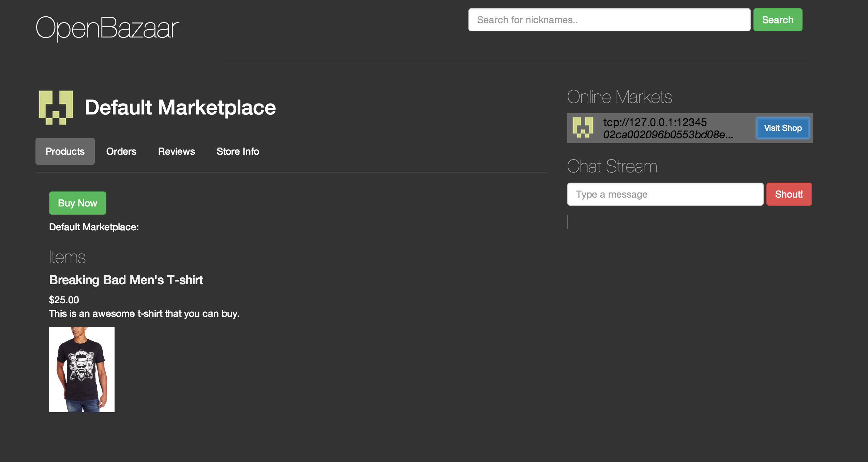Go to the Reviews tab
This screenshot has height=462, width=868.
[176, 151]
